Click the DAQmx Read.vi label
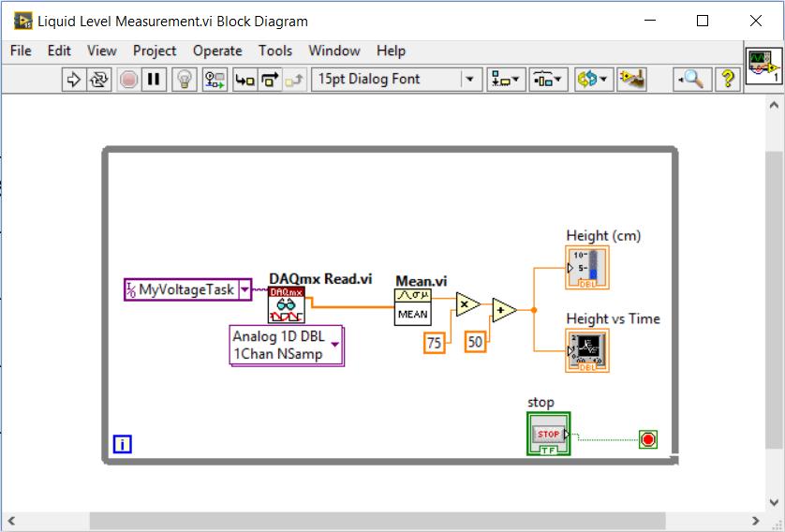This screenshot has height=532, width=785. pos(320,279)
